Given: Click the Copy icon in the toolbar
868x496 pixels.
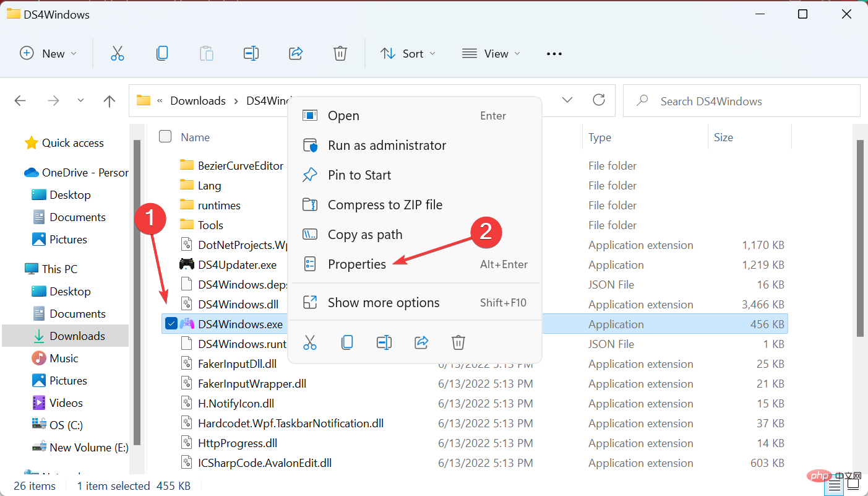Looking at the screenshot, I should [162, 54].
